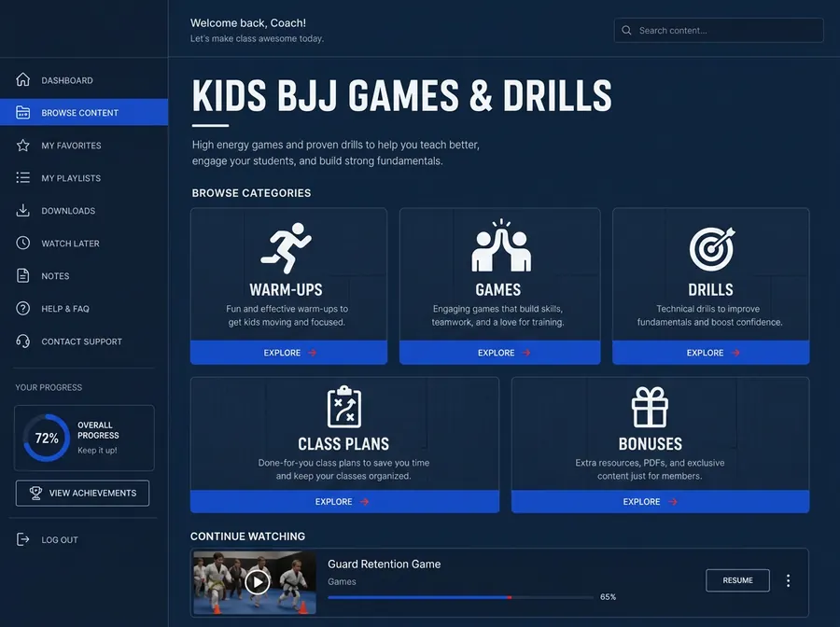Click the My Favorites star icon

pos(23,146)
